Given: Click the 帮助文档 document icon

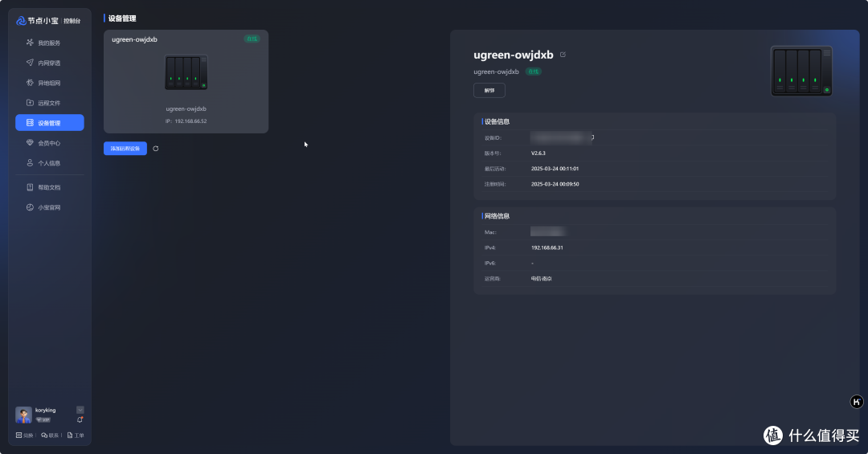Looking at the screenshot, I should tap(30, 187).
